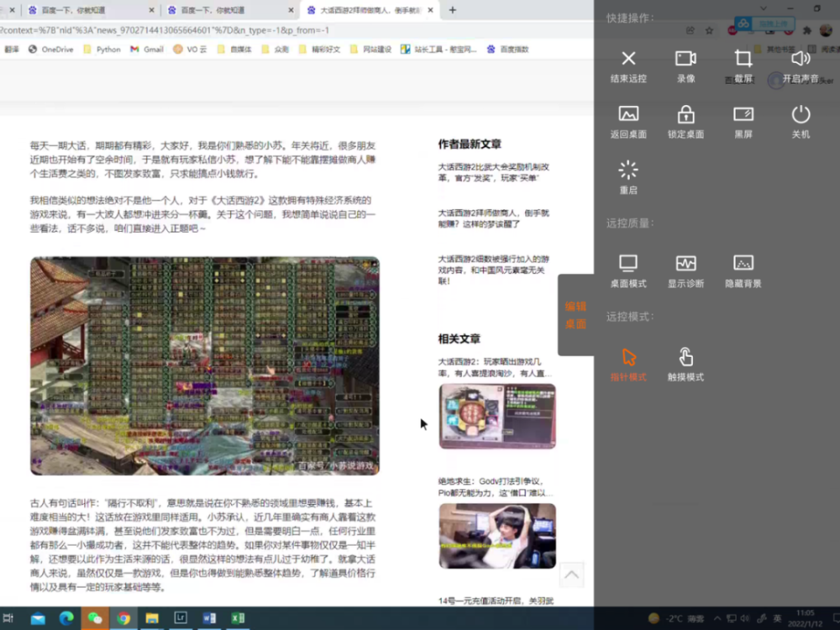Collapse the side panel with the 编辑桌面 tab
The width and height of the screenshot is (840, 630).
[576, 315]
